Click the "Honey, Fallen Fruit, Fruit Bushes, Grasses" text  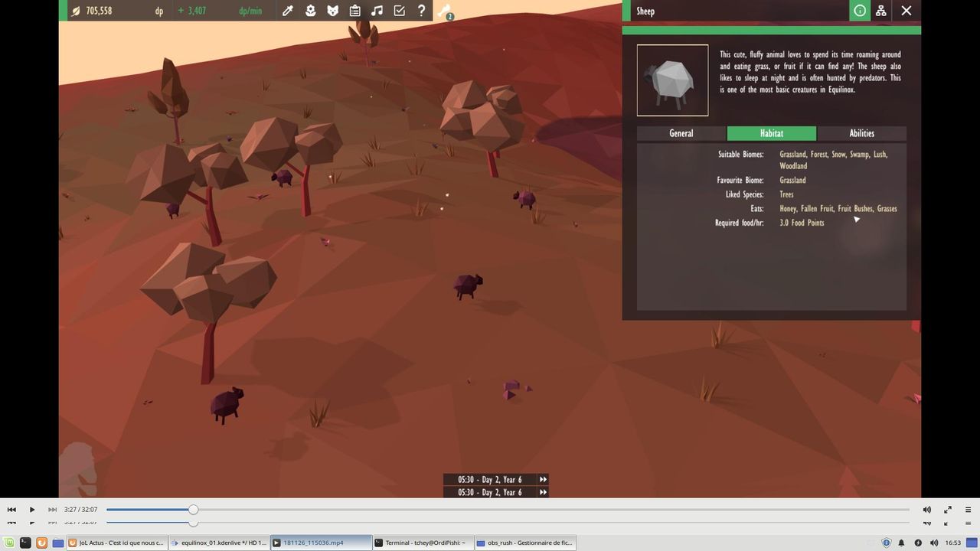coord(838,209)
